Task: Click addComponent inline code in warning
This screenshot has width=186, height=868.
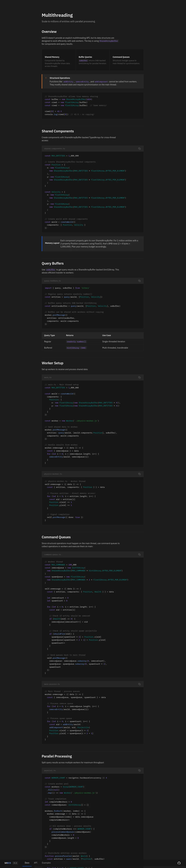Action: coord(101,82)
